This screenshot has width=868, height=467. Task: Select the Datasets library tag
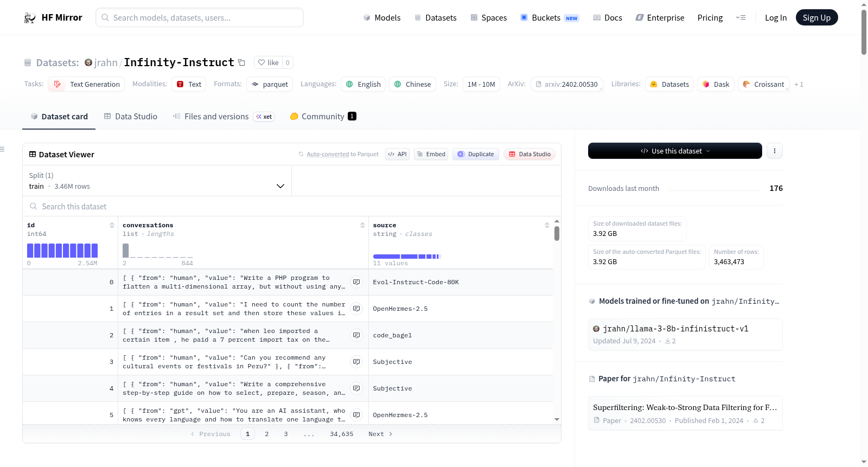coord(669,84)
